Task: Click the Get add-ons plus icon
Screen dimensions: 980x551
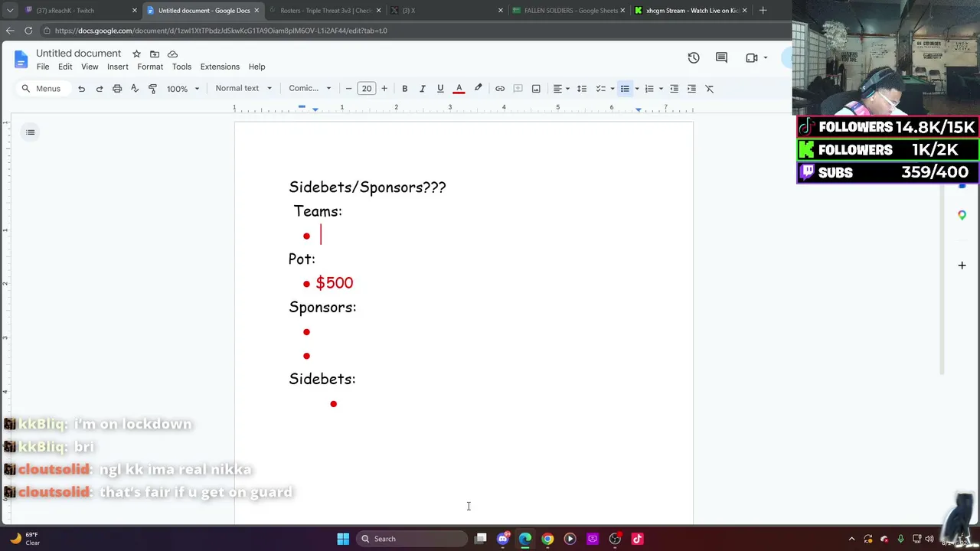Action: [x=962, y=266]
